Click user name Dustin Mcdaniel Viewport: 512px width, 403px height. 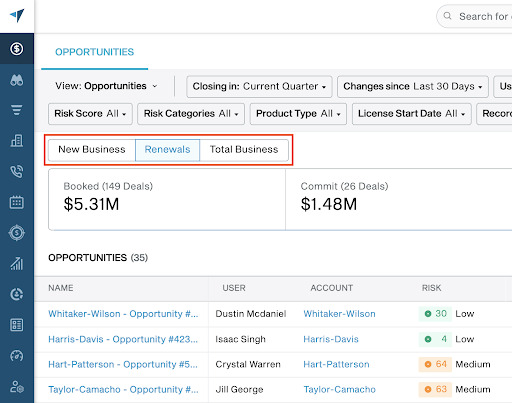point(251,314)
